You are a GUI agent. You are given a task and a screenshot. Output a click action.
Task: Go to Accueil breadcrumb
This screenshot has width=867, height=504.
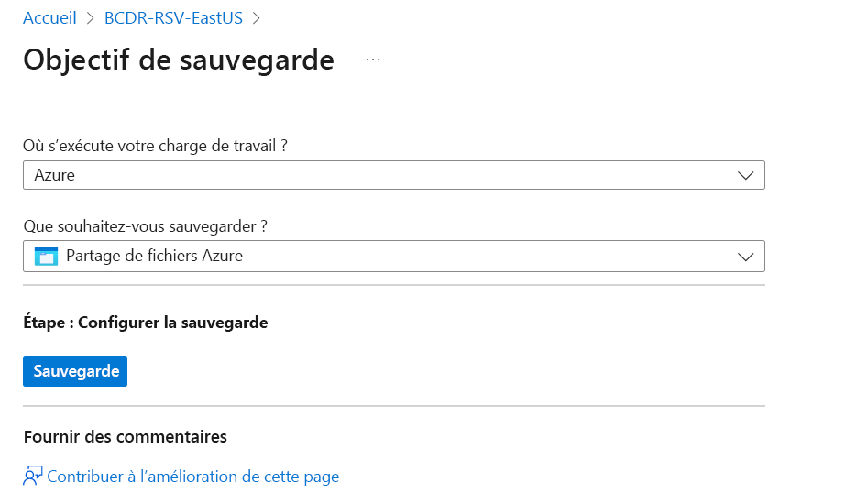(49, 17)
